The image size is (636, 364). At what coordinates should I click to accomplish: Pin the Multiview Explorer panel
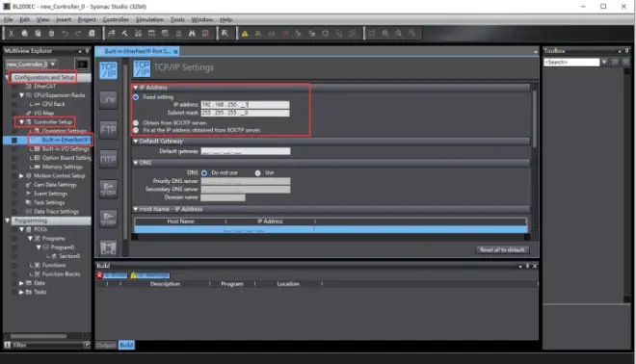tap(87, 51)
